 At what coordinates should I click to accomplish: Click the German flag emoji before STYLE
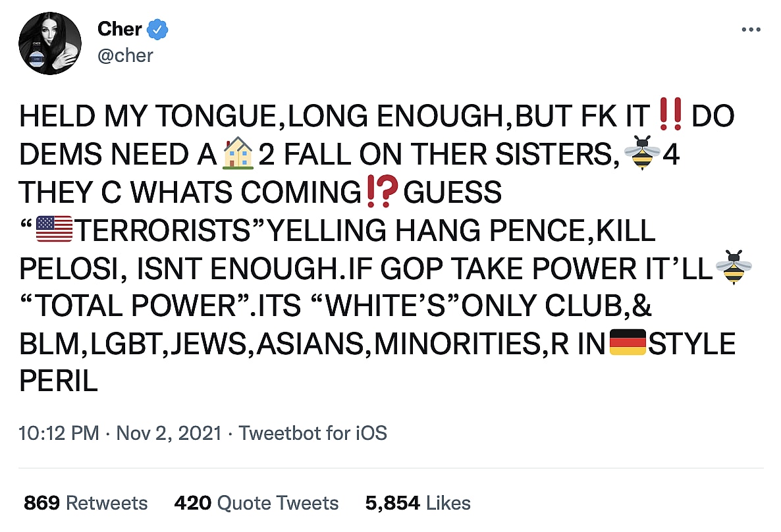point(626,344)
